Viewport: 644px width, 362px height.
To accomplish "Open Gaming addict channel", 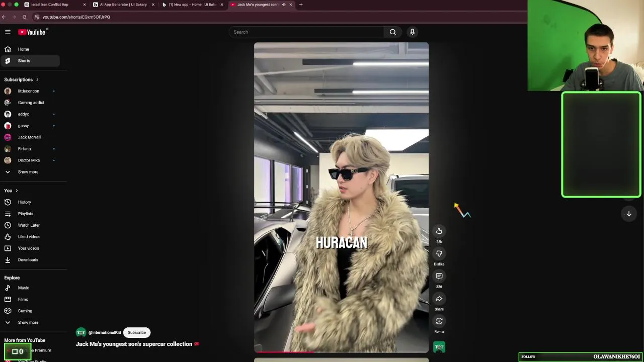I will [30, 103].
